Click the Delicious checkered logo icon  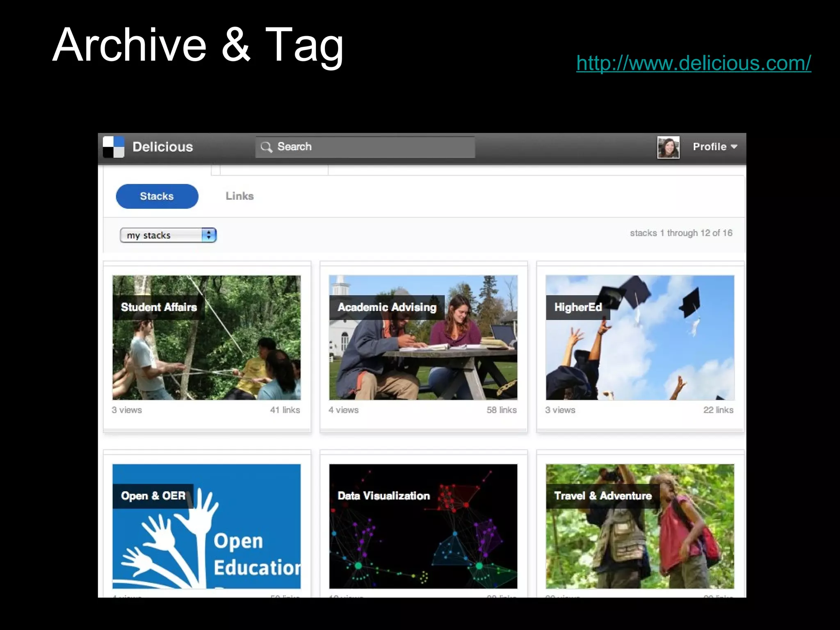click(x=114, y=147)
